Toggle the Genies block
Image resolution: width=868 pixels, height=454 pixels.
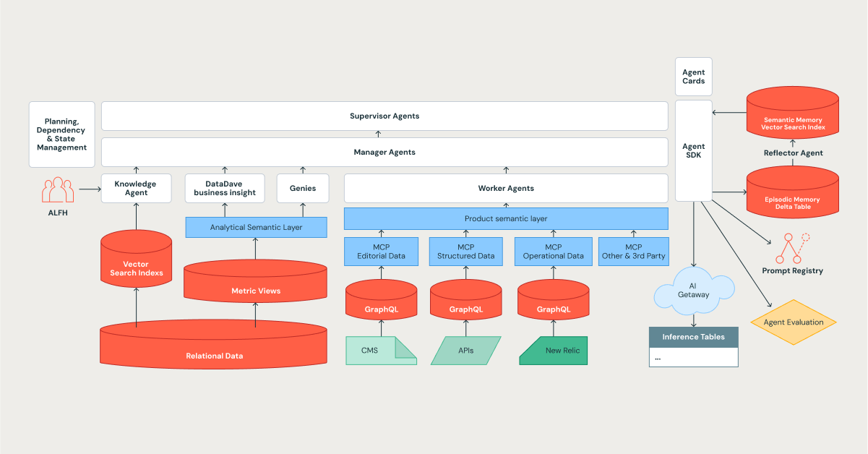(x=303, y=188)
